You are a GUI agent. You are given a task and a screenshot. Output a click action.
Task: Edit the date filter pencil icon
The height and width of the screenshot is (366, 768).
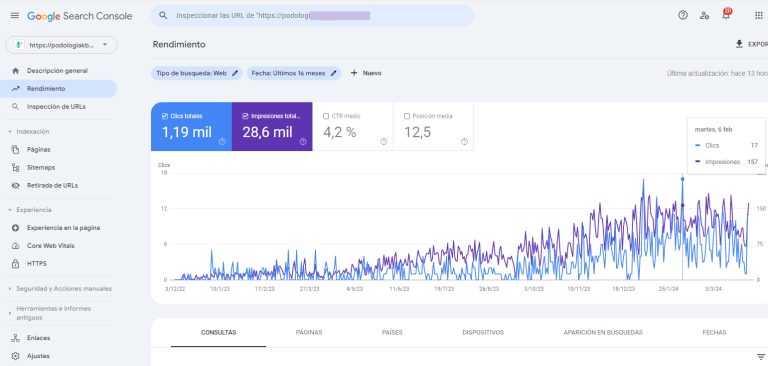[x=334, y=73]
